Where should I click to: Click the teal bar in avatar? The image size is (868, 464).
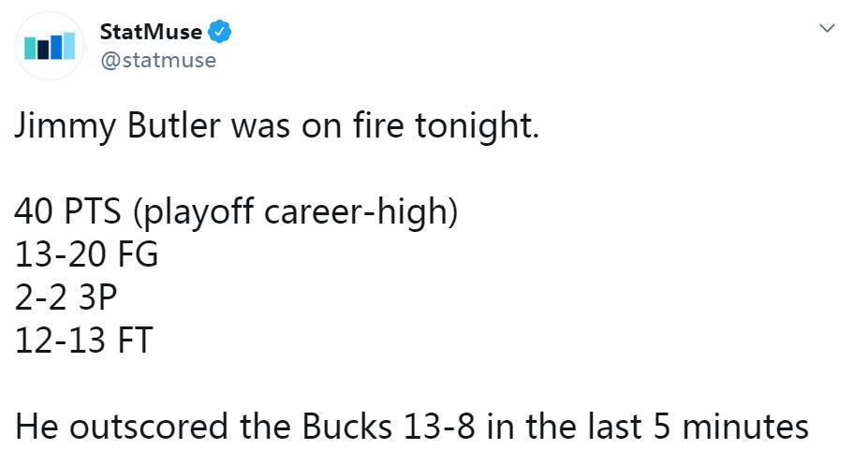click(31, 49)
